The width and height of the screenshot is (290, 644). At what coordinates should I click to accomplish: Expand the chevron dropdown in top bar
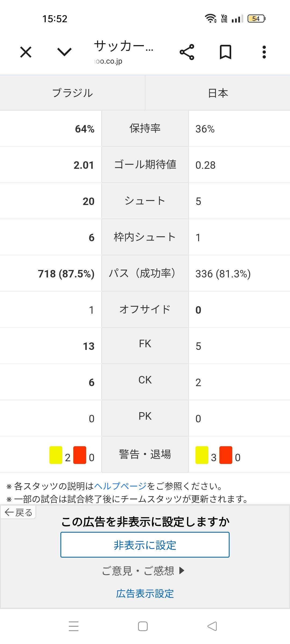point(64,52)
